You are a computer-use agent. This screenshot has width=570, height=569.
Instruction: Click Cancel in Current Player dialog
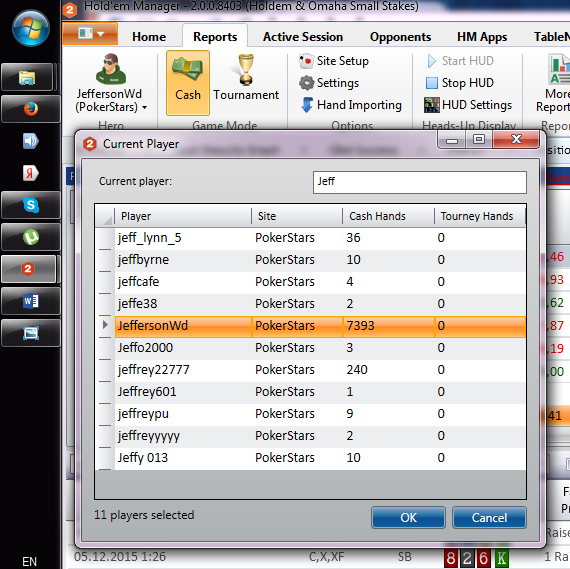(x=489, y=517)
